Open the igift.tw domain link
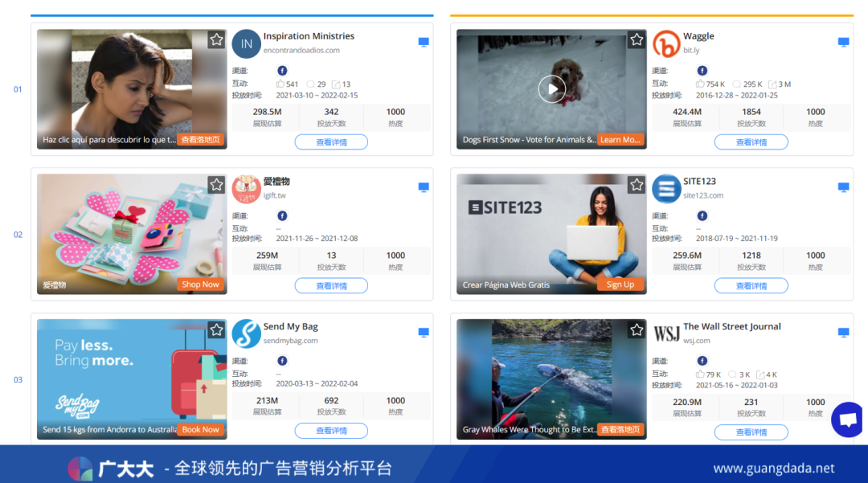The height and width of the screenshot is (483, 868). click(275, 195)
